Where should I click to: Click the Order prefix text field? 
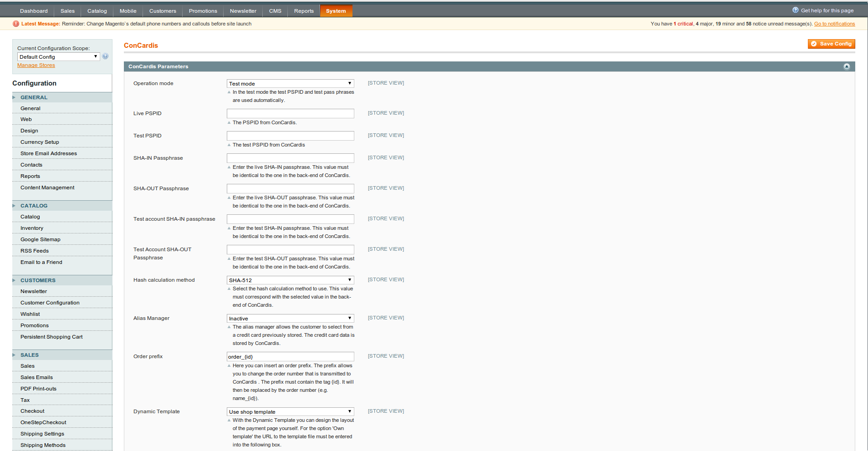[290, 357]
